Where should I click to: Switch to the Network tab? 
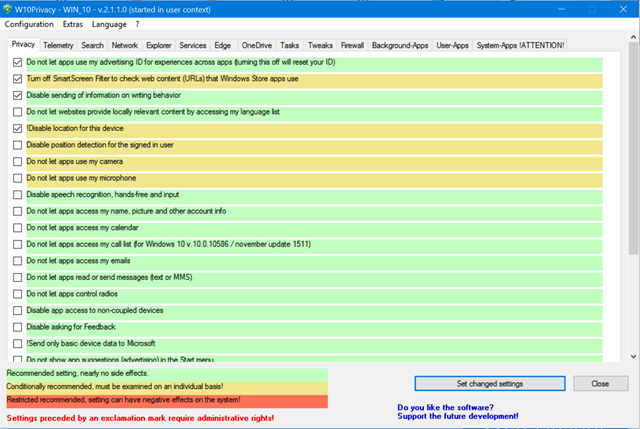124,45
